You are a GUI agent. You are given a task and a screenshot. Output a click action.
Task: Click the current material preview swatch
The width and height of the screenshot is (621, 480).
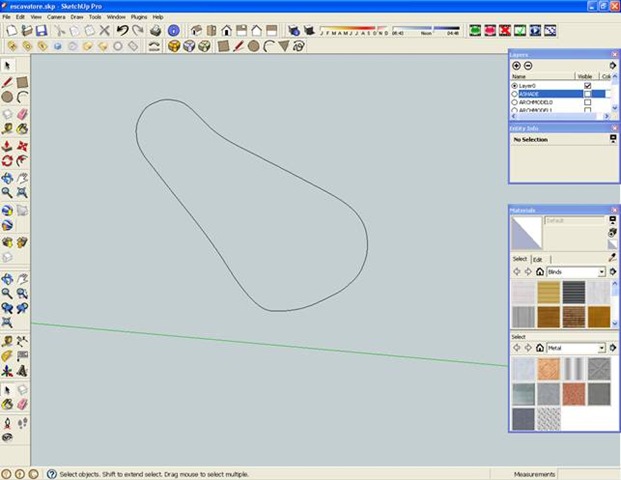pos(526,234)
